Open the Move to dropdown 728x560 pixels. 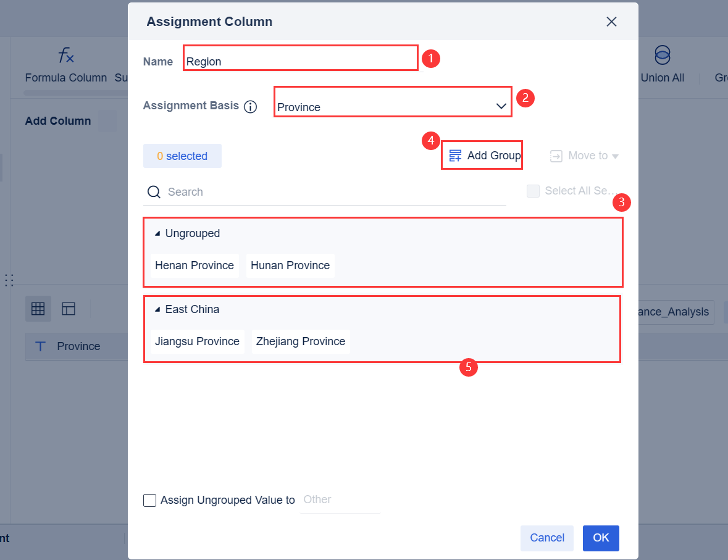click(584, 156)
